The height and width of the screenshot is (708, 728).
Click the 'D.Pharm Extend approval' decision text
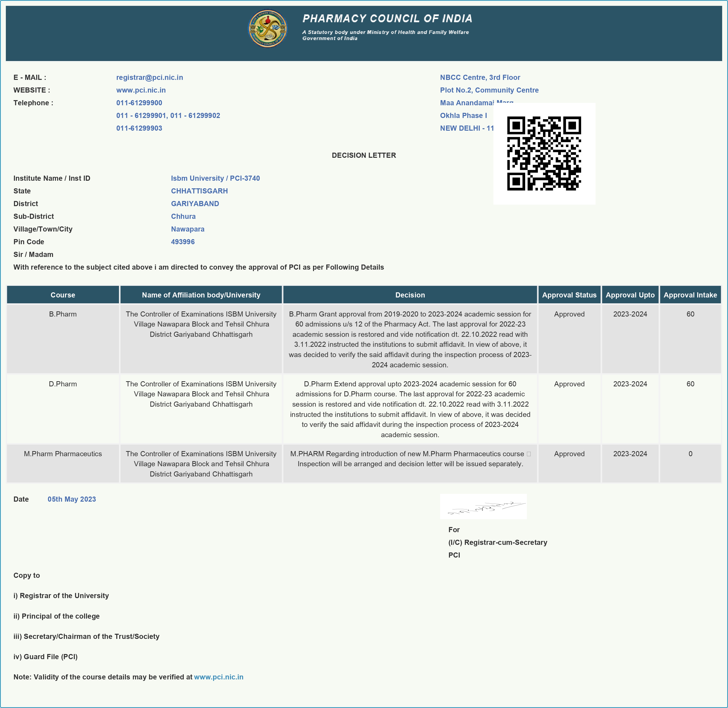[x=410, y=409]
